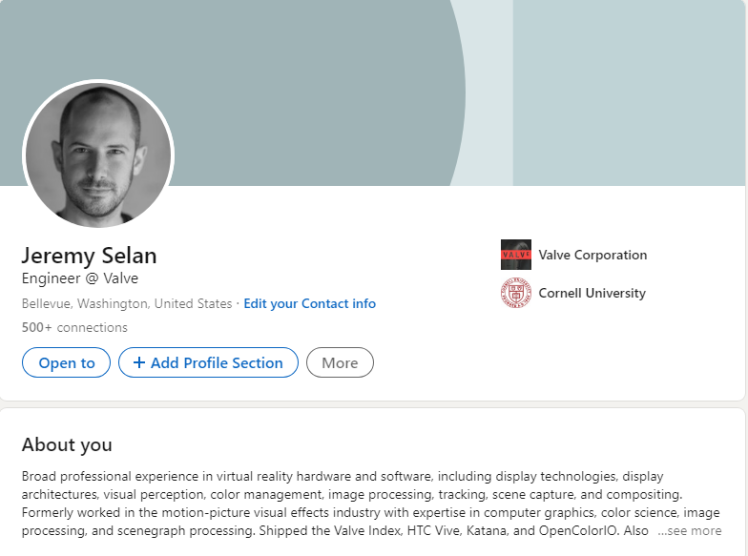The height and width of the screenshot is (556, 748).
Task: Go to the Valve Corporation company name
Action: (592, 255)
